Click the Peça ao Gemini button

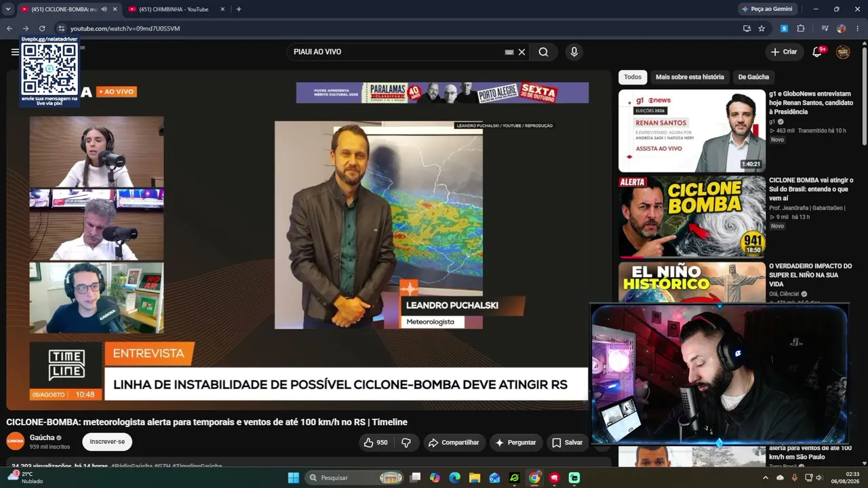[767, 9]
